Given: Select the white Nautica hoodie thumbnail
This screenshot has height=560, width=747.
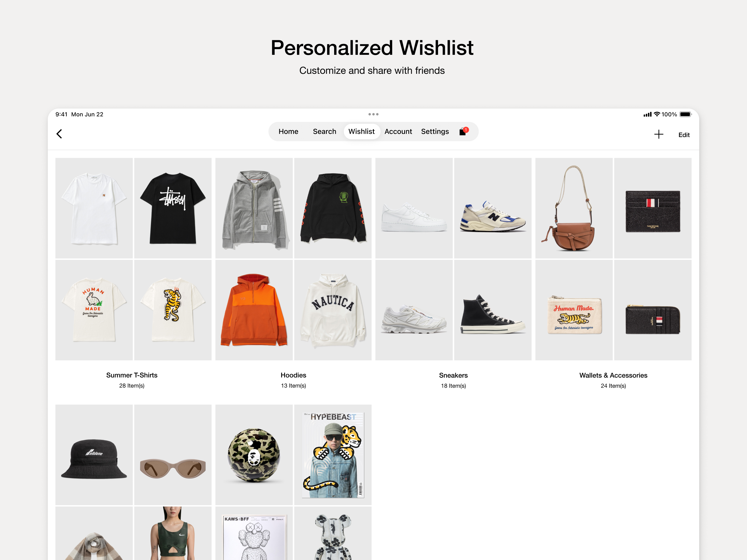Looking at the screenshot, I should (x=333, y=310).
